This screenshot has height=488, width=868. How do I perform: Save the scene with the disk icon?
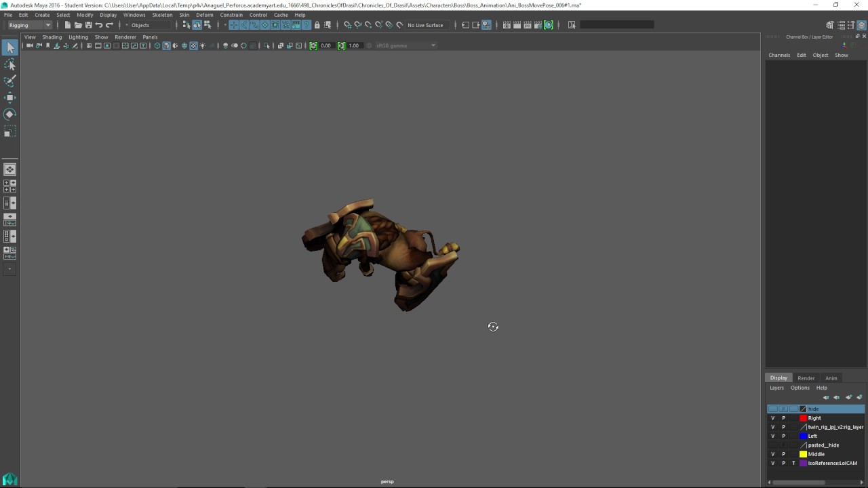pos(88,25)
